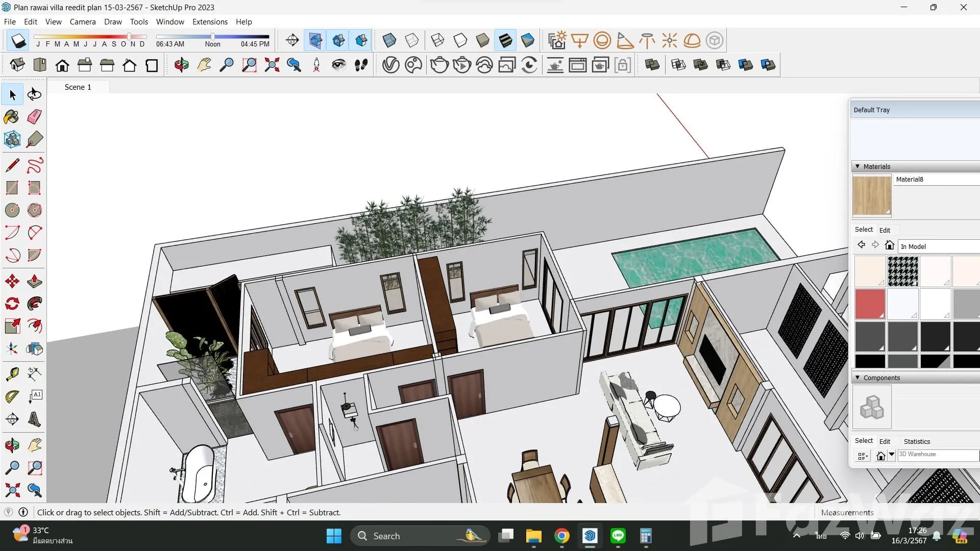Pick the Push/Pull tool

tap(34, 281)
